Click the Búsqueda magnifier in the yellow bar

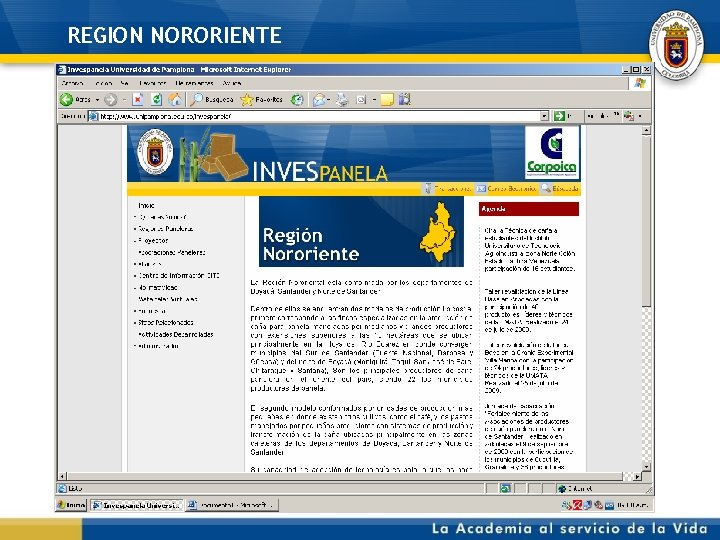click(x=546, y=188)
